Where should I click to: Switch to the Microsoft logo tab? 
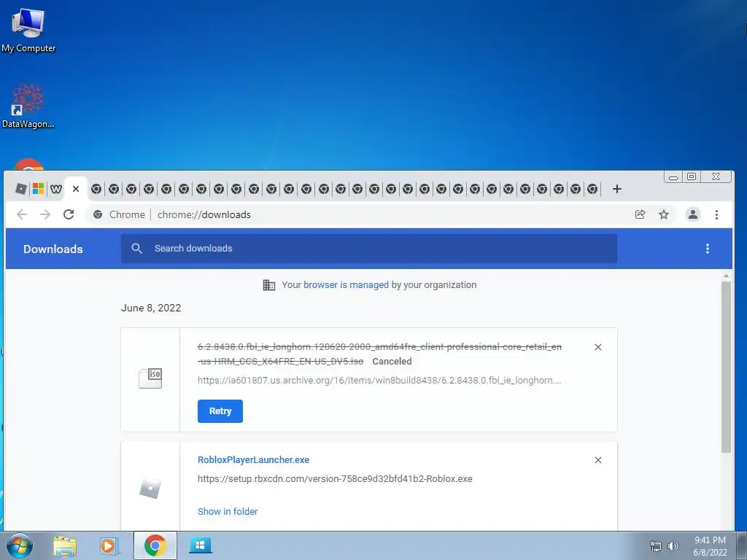(38, 189)
